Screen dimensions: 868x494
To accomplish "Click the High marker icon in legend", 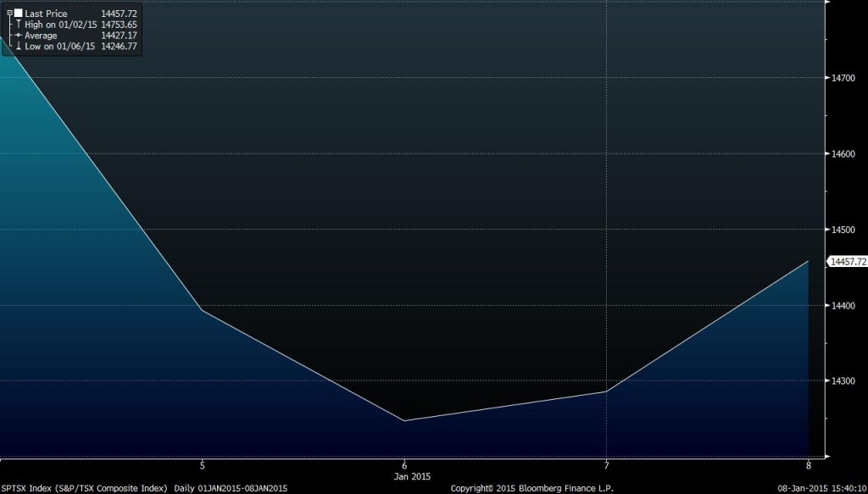I will [18, 25].
